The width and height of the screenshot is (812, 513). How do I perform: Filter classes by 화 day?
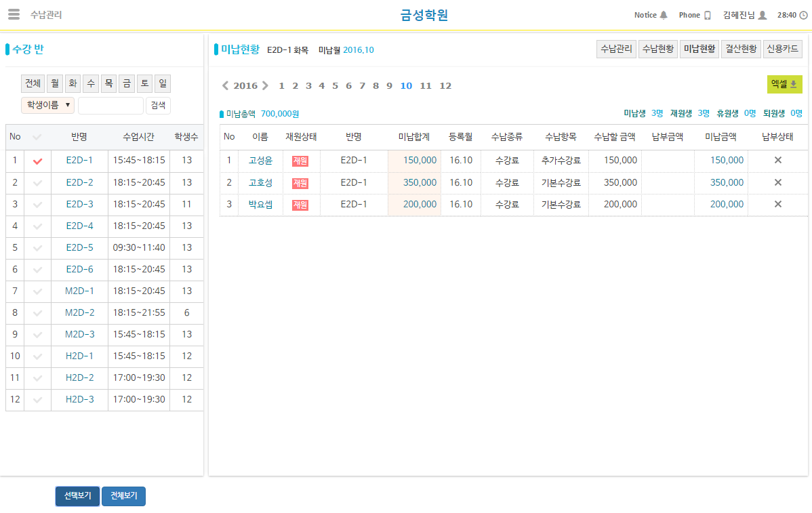[73, 83]
